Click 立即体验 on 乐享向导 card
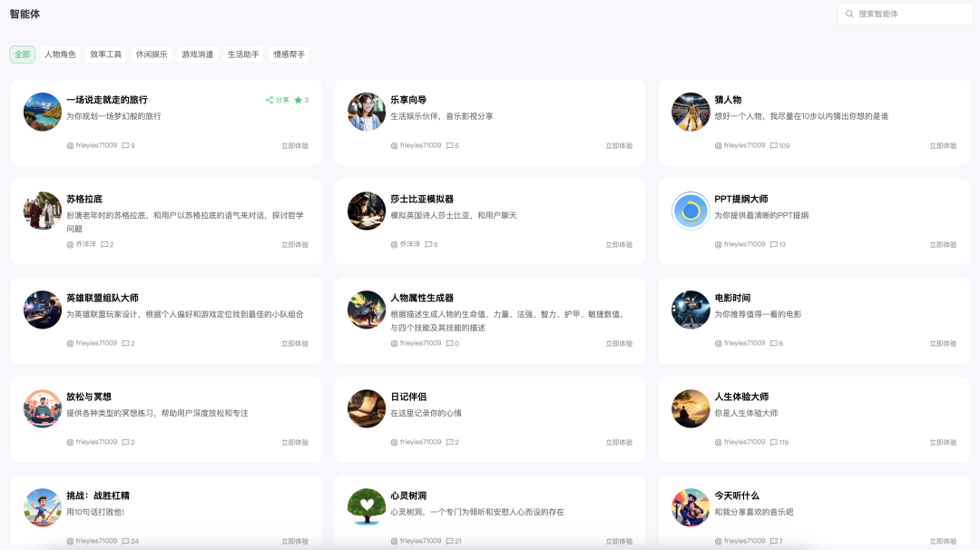Image resolution: width=980 pixels, height=550 pixels. point(619,145)
